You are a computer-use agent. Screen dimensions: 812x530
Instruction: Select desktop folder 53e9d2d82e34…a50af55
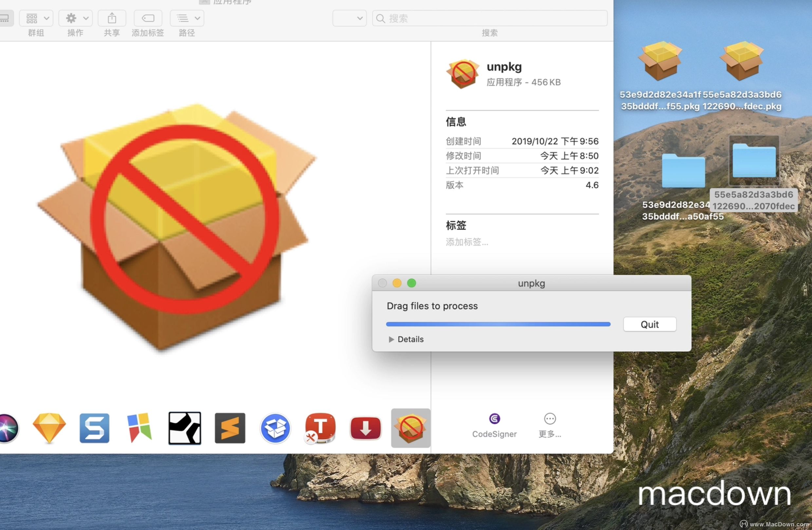683,187
